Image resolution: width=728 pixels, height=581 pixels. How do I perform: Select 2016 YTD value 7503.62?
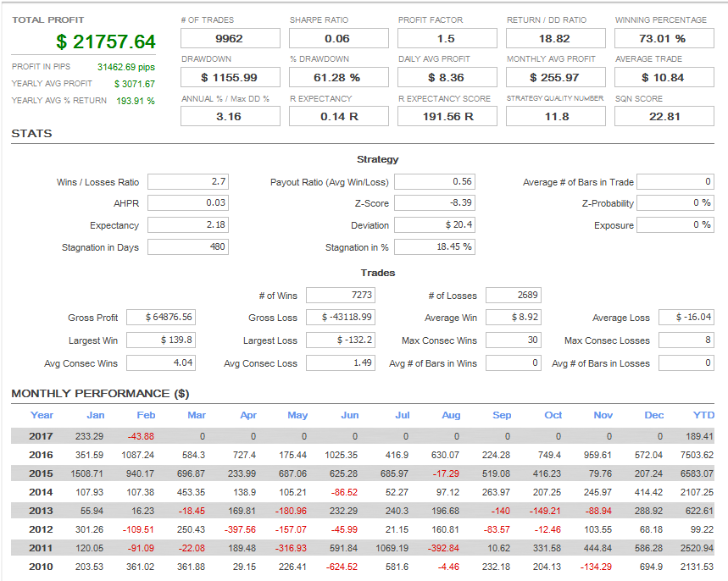697,456
